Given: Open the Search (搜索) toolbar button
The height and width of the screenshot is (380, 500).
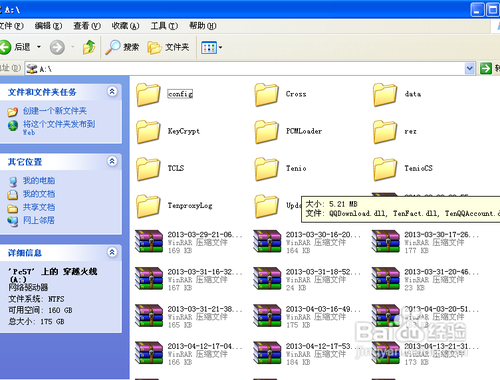Looking at the screenshot, I should pyautogui.click(x=122, y=47).
